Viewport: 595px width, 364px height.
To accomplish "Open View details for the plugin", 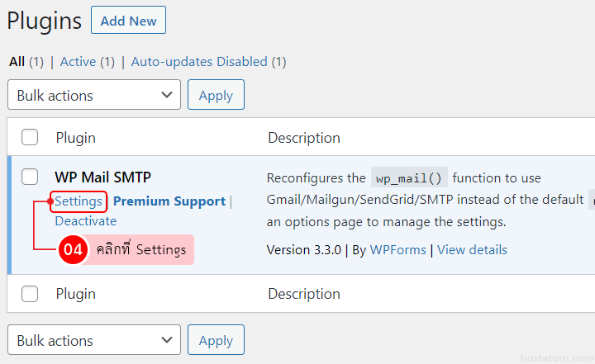I will [x=472, y=250].
